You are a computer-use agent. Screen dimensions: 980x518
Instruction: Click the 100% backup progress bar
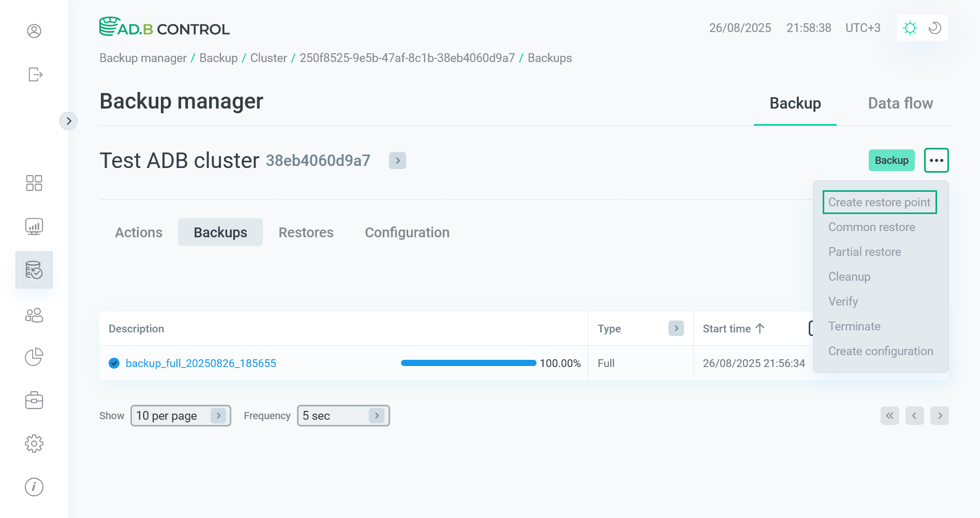coord(467,363)
